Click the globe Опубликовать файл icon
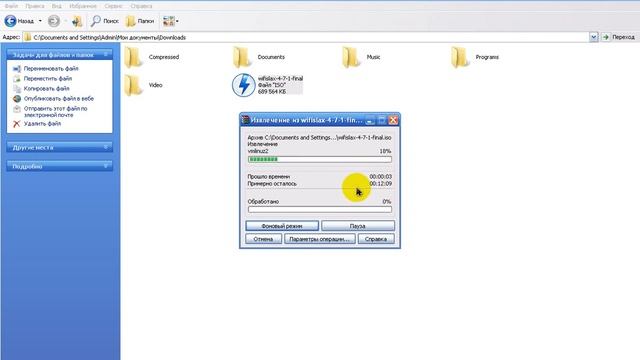Screen dimensions: 640x360 pyautogui.click(x=17, y=99)
